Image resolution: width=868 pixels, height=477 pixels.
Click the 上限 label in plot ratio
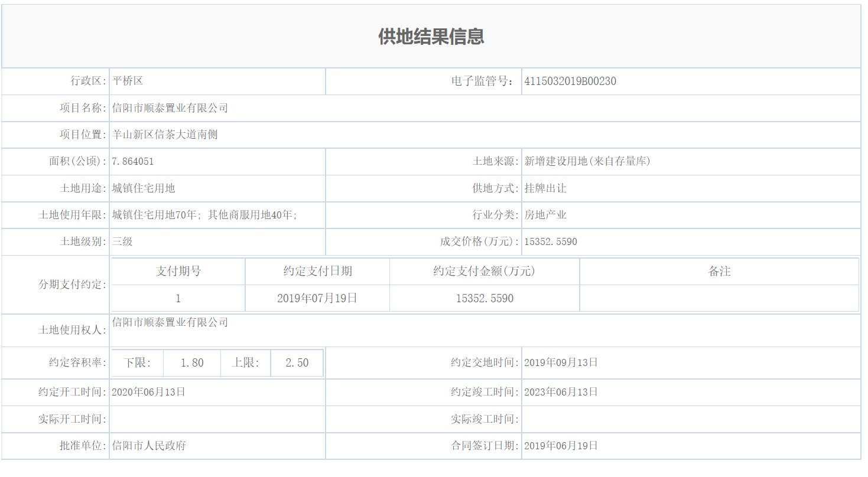pos(246,363)
